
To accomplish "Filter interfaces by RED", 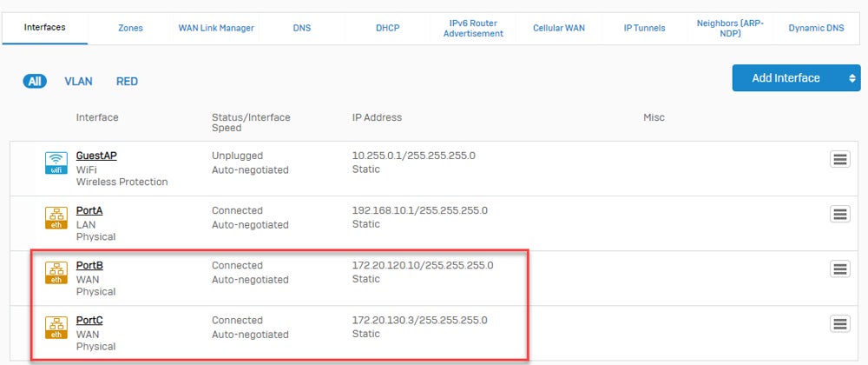I will tap(127, 82).
